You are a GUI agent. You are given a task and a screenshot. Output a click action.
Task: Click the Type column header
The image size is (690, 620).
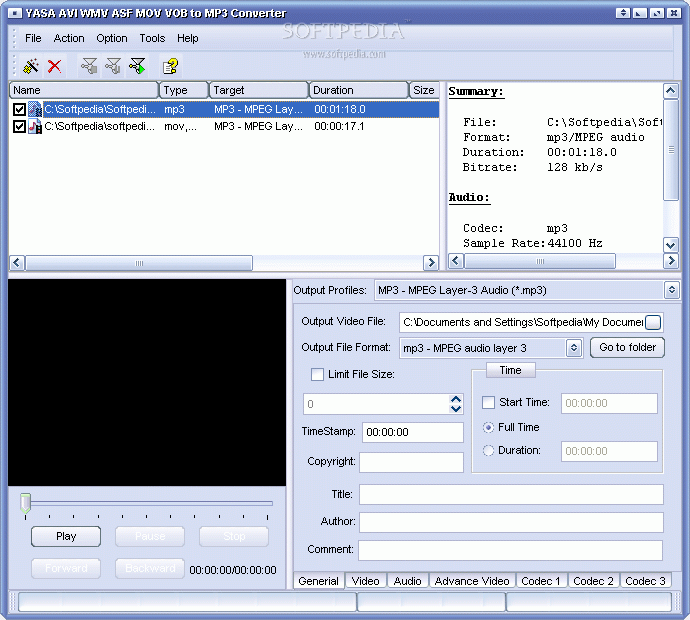184,90
